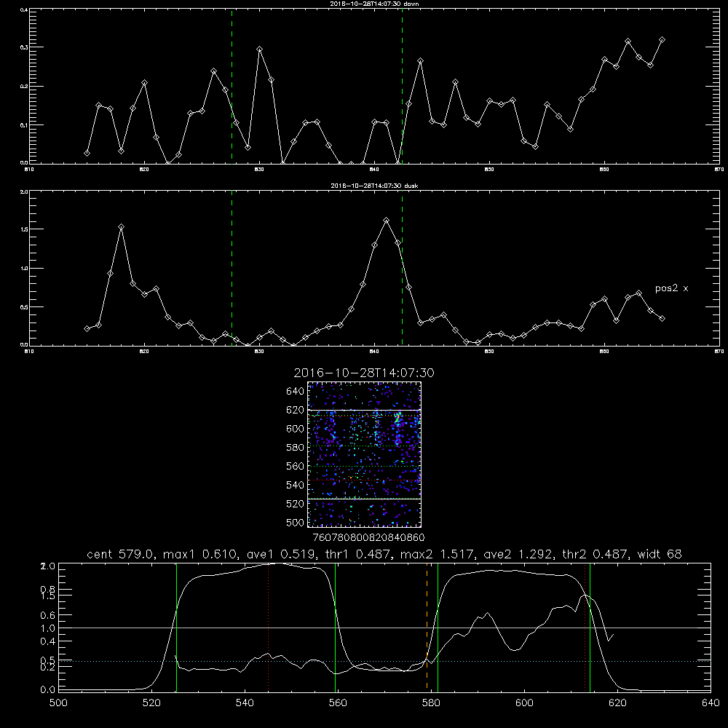
Task: Click the x-axis label 520 on bottom plot
Action: pos(152,703)
